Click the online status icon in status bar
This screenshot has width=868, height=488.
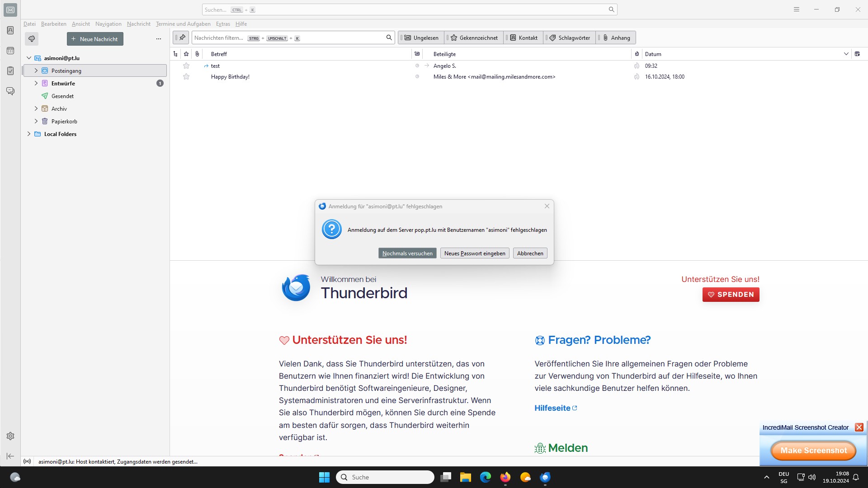(27, 462)
